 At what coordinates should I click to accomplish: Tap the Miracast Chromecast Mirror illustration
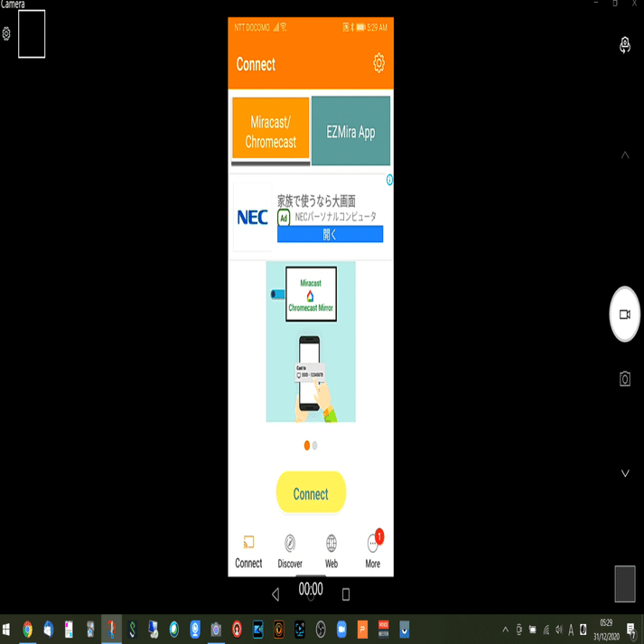point(311,341)
